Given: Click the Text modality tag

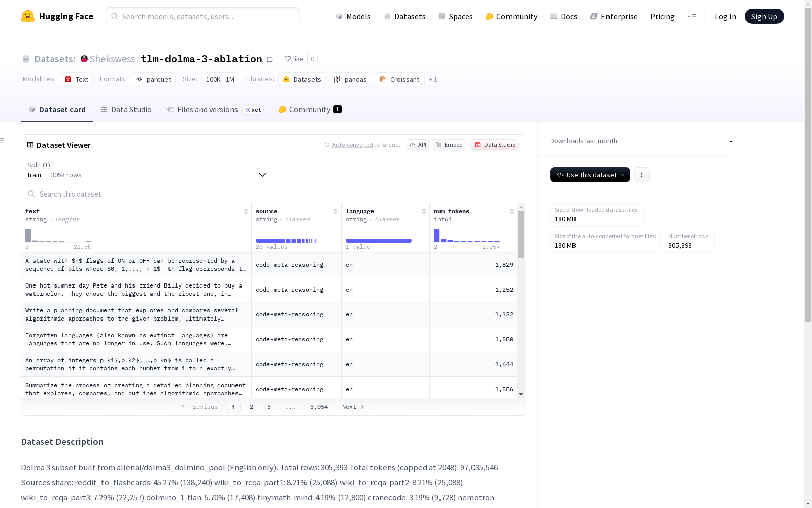Looking at the screenshot, I should coord(77,79).
